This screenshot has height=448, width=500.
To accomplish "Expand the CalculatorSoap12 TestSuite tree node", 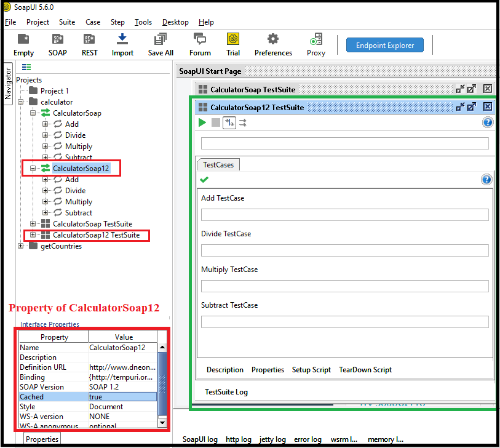I will click(x=33, y=235).
